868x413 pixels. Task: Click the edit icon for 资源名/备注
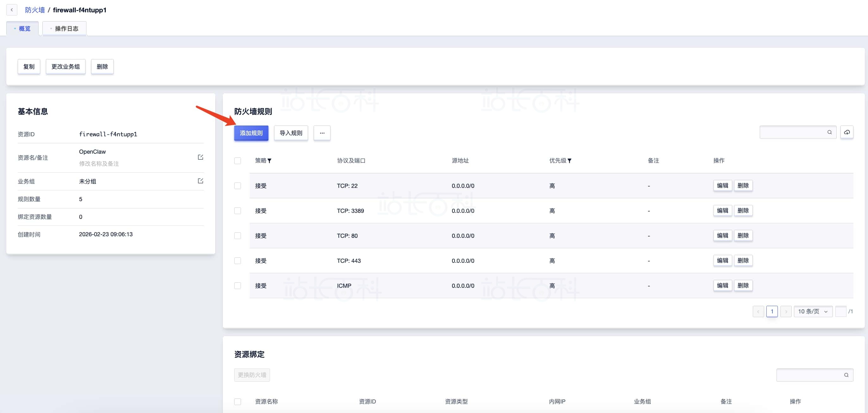click(x=200, y=157)
